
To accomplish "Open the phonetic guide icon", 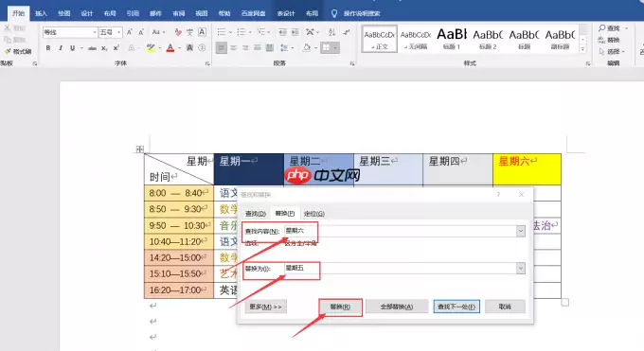I will [x=189, y=32].
